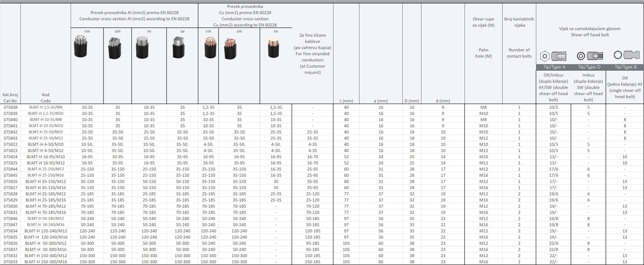
Task: Click the copper re solid conductor image
Action: (274, 47)
